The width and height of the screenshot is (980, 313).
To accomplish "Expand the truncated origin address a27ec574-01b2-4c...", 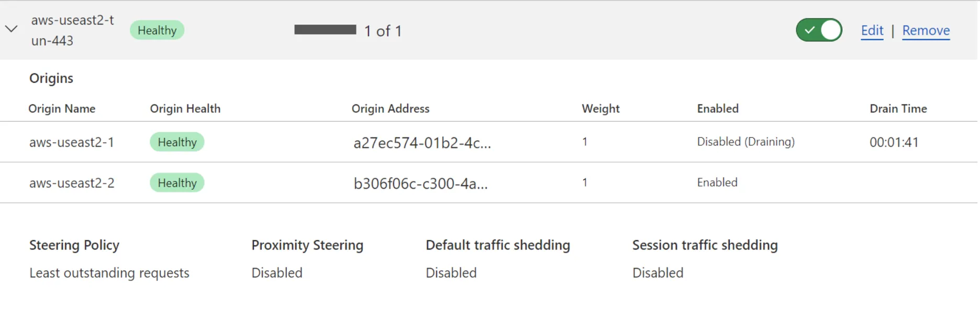I will (x=421, y=143).
